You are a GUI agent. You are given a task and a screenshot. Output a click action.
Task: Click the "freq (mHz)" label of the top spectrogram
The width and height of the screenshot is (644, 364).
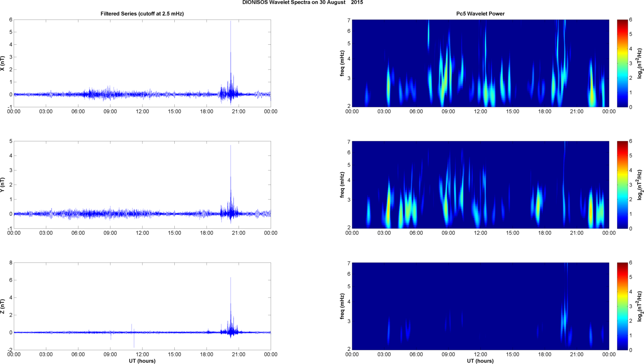coord(342,64)
